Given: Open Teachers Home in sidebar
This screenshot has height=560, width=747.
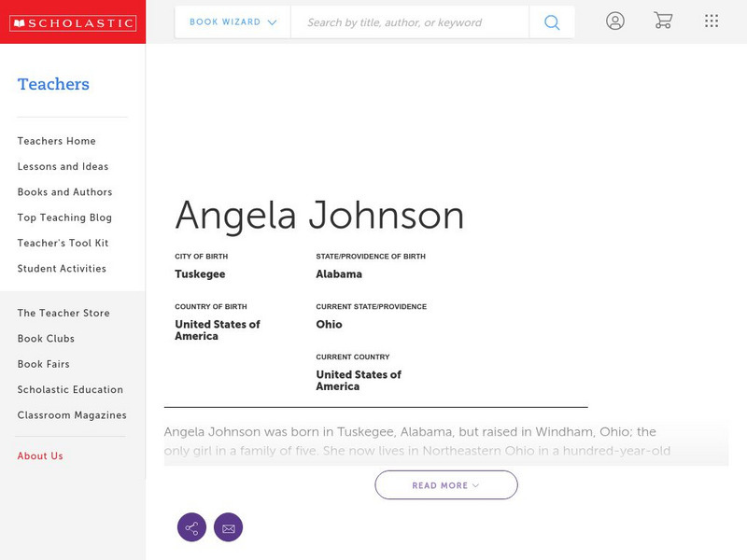Looking at the screenshot, I should pos(56,141).
